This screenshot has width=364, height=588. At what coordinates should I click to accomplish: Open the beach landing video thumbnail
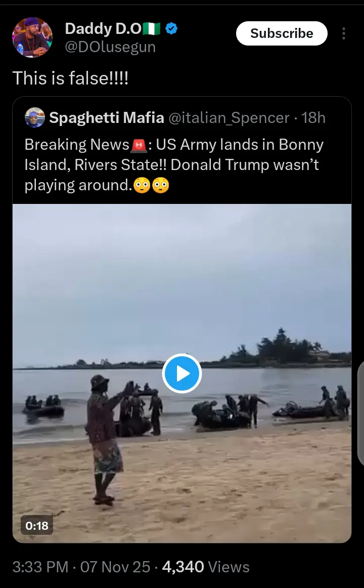(182, 373)
